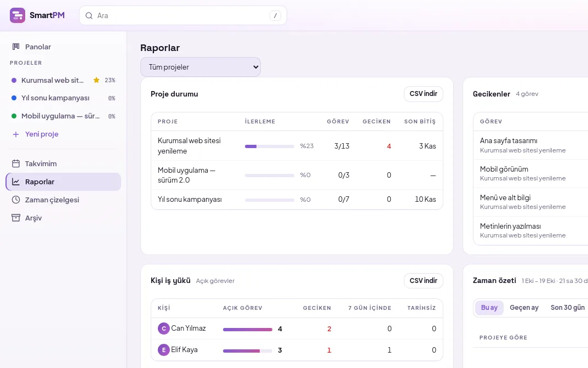The width and height of the screenshot is (588, 368).
Task: Click the Mobil görünüm overdue task
Action: (504, 169)
